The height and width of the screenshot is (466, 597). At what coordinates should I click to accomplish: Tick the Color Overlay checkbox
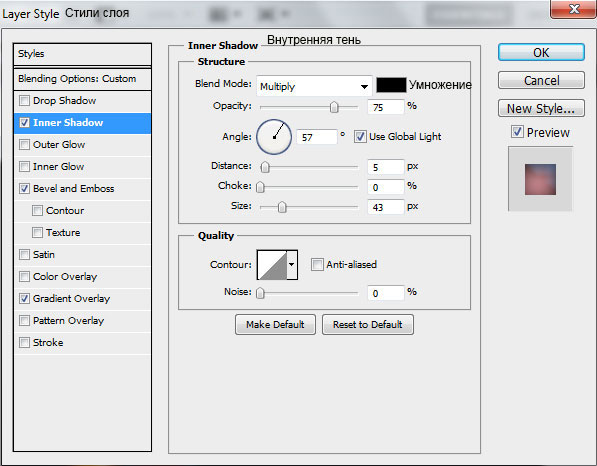(x=24, y=276)
